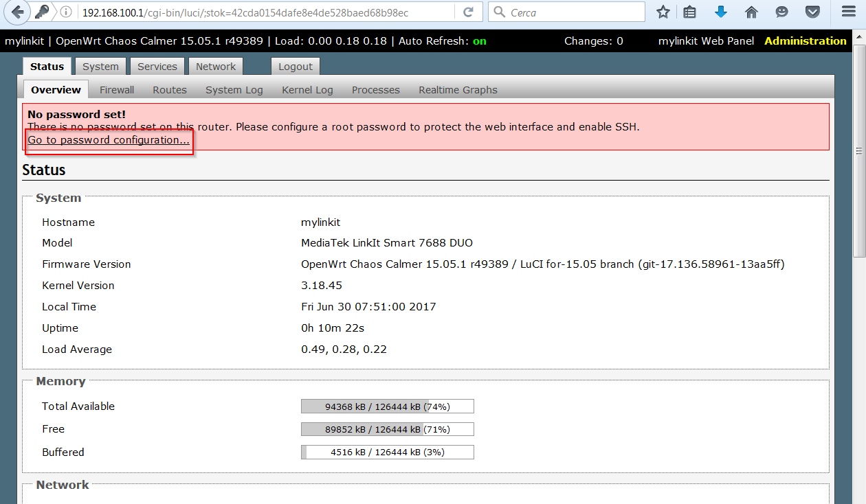Switch to the System tab

click(100, 67)
